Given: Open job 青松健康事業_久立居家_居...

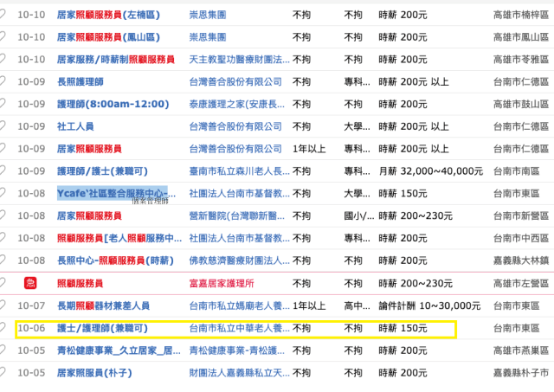Looking at the screenshot, I should [119, 350].
